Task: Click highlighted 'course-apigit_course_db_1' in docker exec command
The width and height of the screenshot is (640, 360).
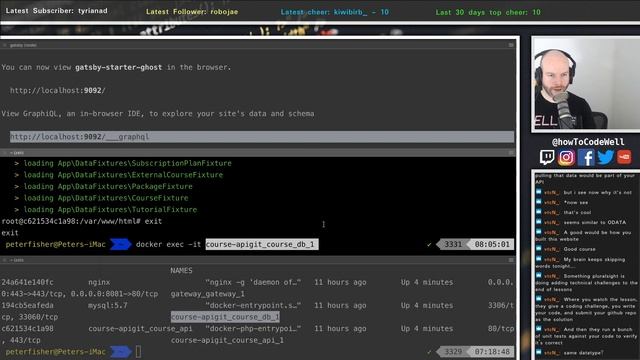Action: pos(262,244)
